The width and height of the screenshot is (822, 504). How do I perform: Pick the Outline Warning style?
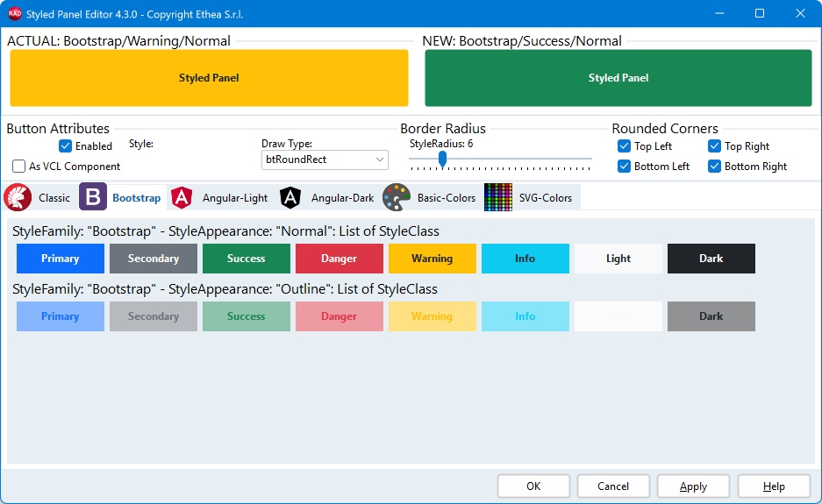[x=432, y=316]
